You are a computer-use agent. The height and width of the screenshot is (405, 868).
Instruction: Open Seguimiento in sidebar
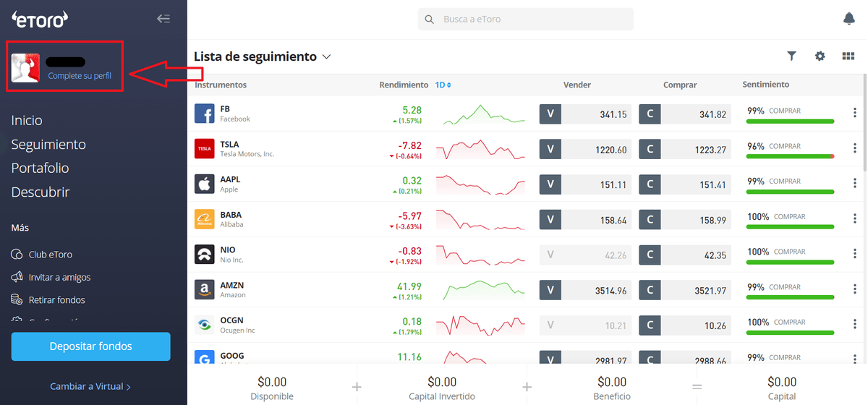[48, 145]
